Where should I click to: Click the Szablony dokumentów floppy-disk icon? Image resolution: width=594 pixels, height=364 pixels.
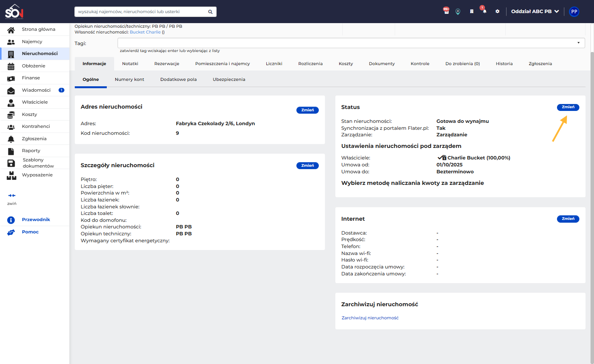(11, 163)
